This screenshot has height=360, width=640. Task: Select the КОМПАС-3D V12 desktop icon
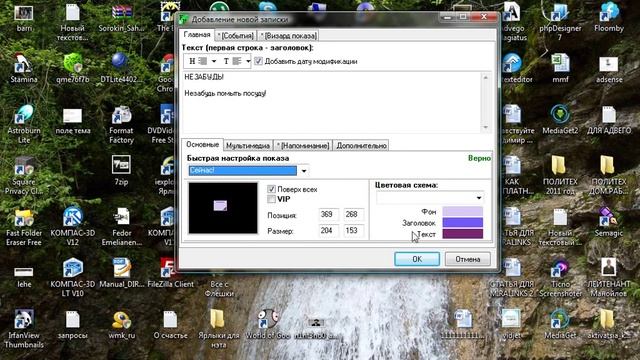point(73,227)
